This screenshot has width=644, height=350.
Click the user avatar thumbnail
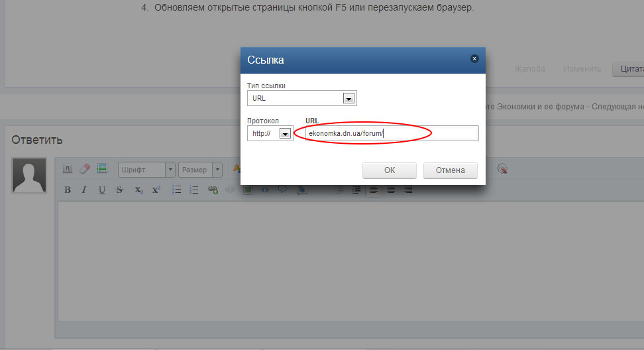pyautogui.click(x=29, y=175)
